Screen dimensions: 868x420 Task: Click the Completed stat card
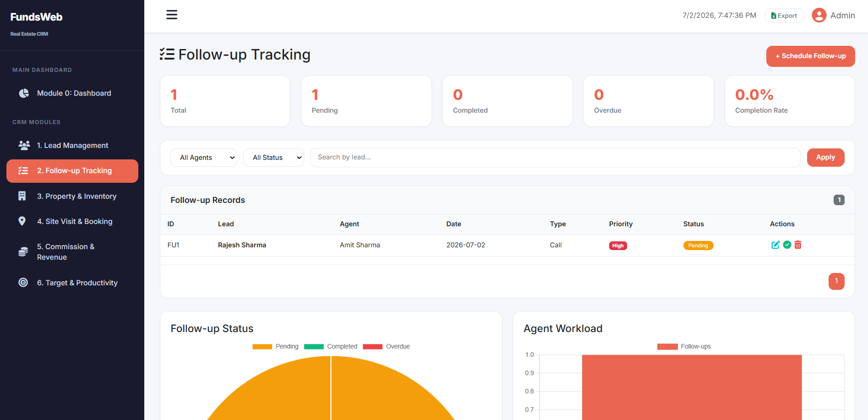coord(507,101)
